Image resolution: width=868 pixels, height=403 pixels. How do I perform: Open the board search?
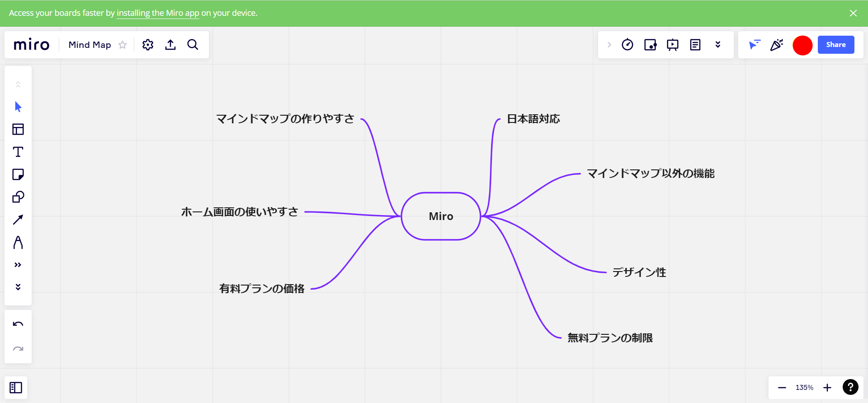[x=193, y=45]
